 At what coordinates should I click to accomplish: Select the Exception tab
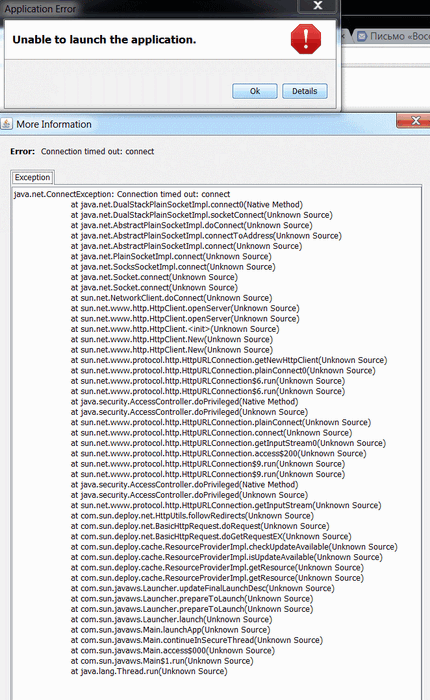pyautogui.click(x=32, y=177)
